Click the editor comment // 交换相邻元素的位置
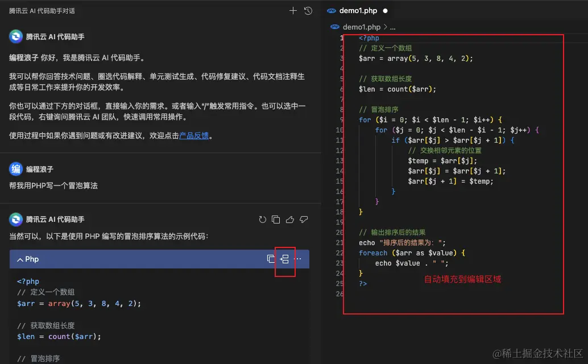Image resolution: width=588 pixels, height=364 pixels. point(445,150)
